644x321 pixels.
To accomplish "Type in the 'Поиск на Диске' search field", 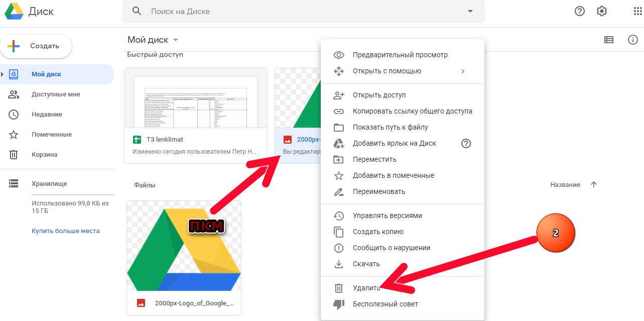I will point(304,11).
